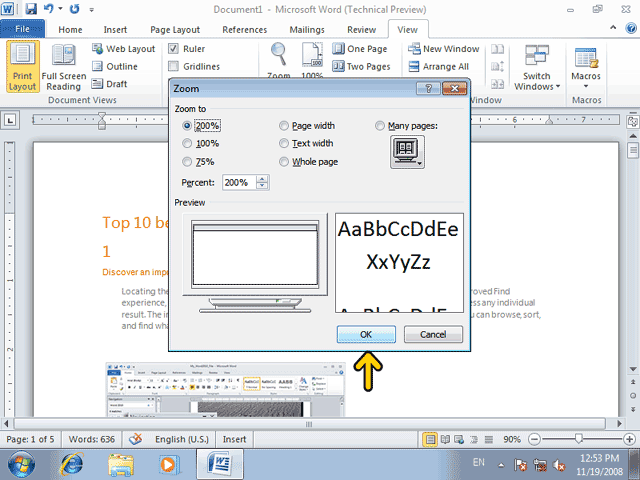This screenshot has height=480, width=640.
Task: Select Two Pages view
Action: pos(361,67)
